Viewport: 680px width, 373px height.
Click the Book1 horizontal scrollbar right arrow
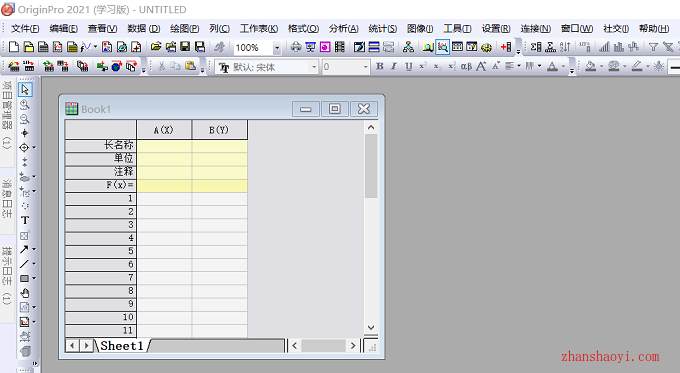click(x=353, y=346)
